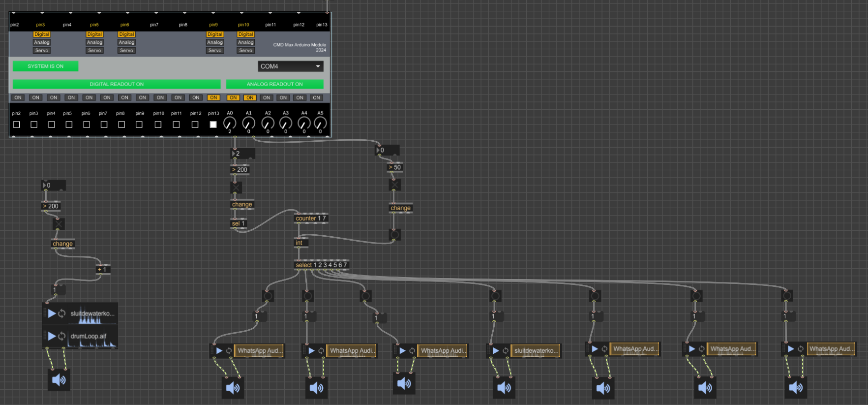Click the bang button below the change object under > 50
Image resolution: width=868 pixels, height=405 pixels.
pos(394,235)
